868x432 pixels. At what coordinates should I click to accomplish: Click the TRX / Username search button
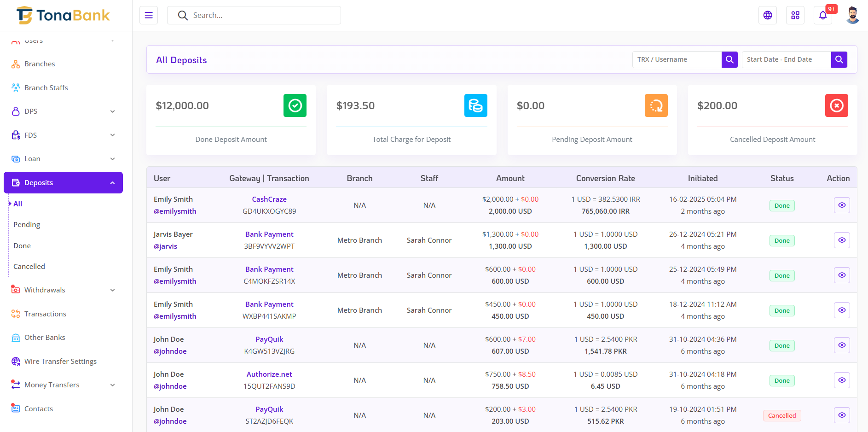click(x=729, y=59)
